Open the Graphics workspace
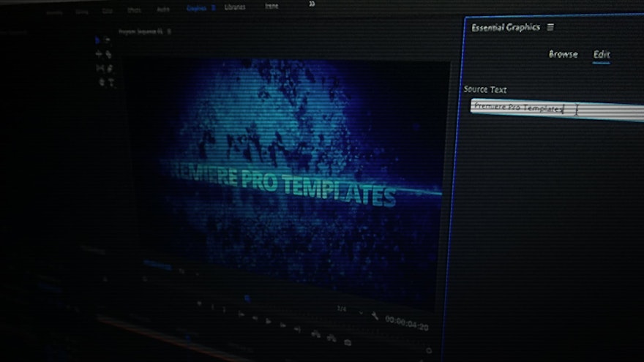Screen dimensions: 644x362 coord(195,9)
